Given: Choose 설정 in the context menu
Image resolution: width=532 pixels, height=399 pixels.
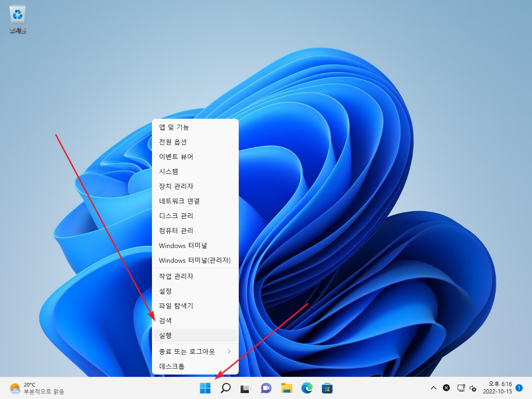Looking at the screenshot, I should [x=195, y=291].
